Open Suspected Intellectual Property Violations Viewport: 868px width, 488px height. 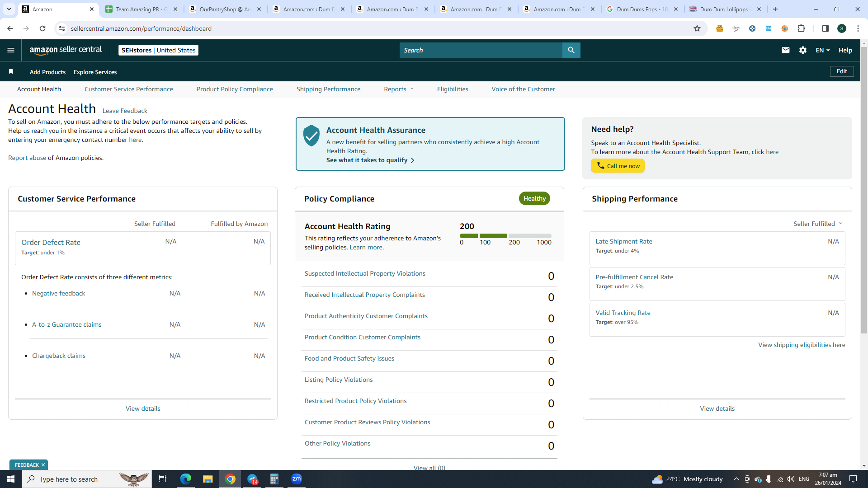pos(365,273)
